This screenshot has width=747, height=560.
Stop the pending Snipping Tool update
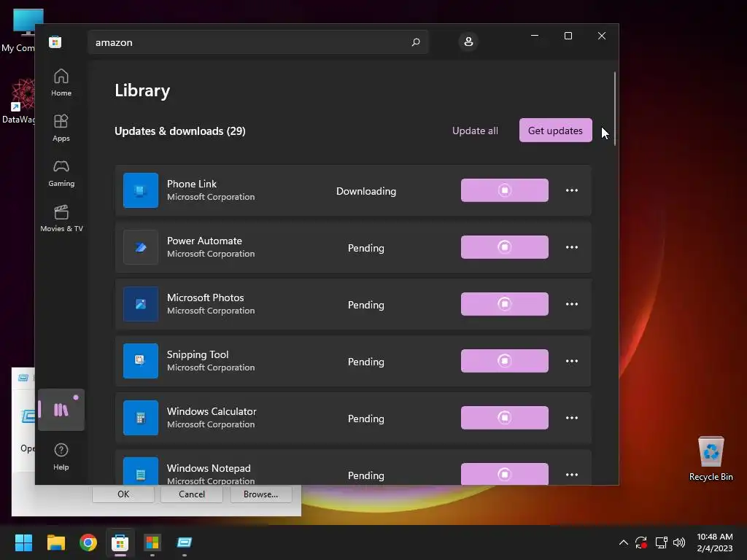click(x=505, y=361)
